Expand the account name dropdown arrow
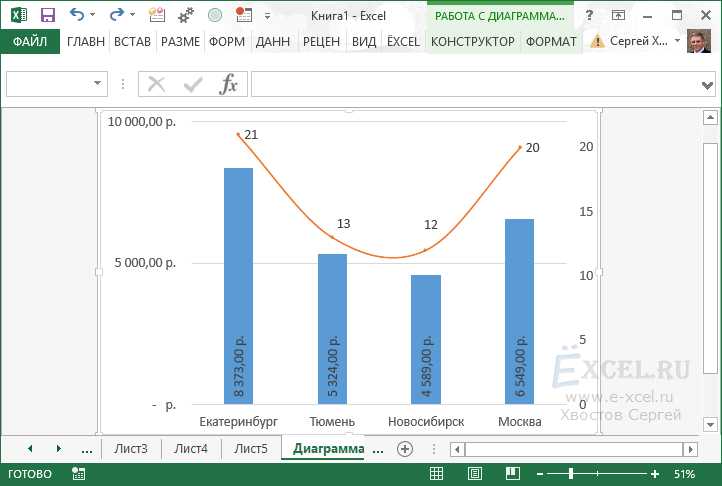The image size is (722, 486). pyautogui.click(x=677, y=41)
